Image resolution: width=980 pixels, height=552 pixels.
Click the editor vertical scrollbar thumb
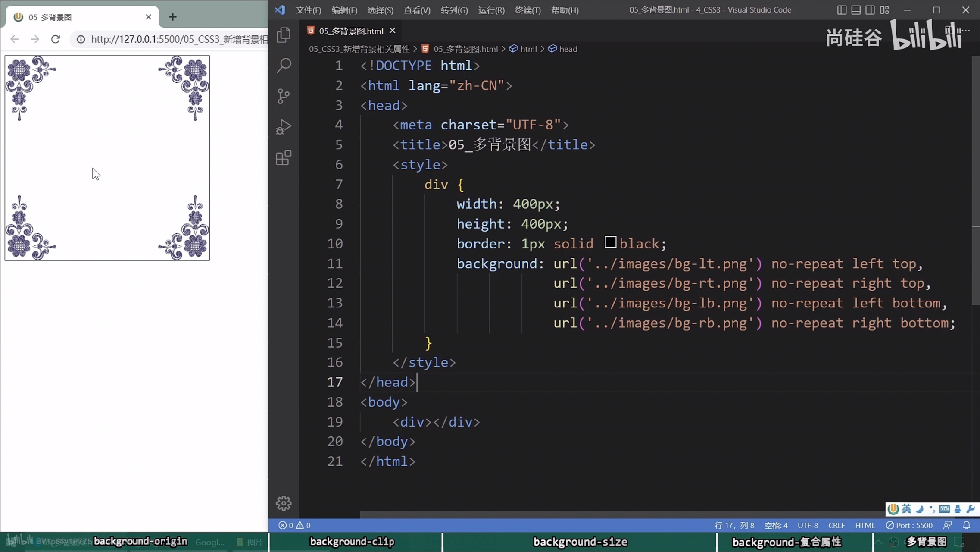(x=976, y=180)
